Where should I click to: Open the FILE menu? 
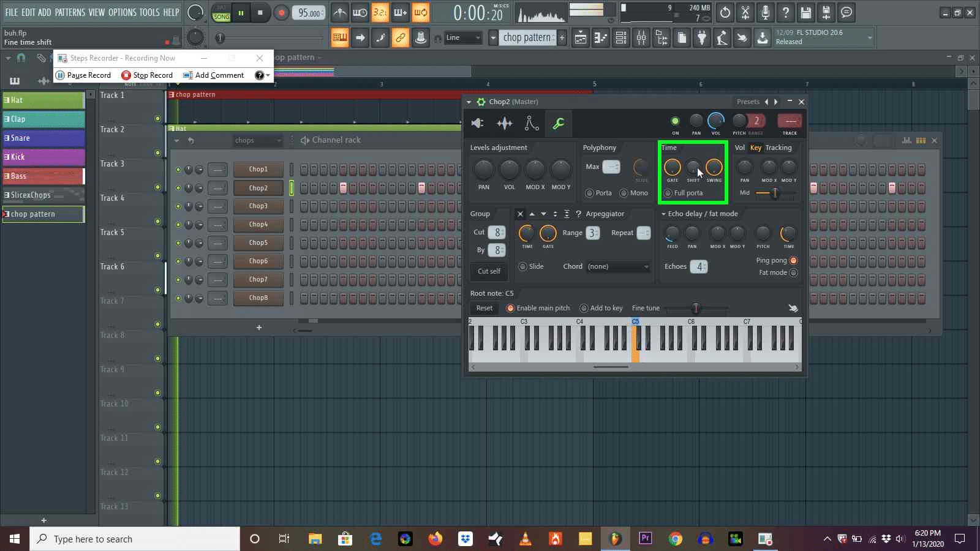pos(12,12)
